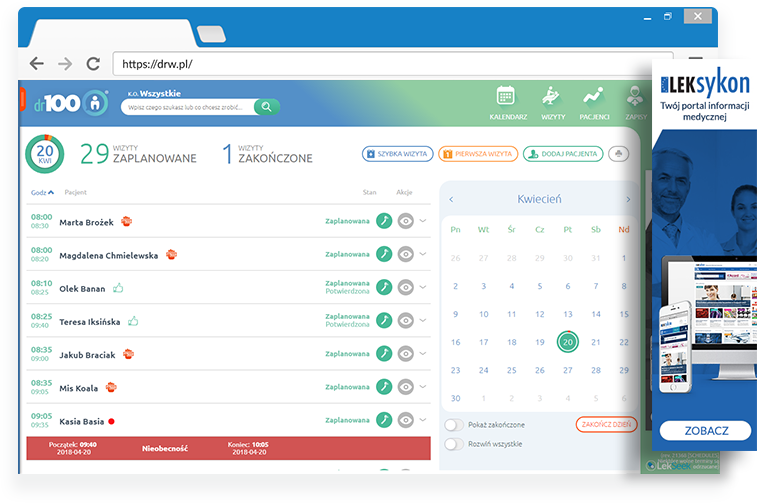The height and width of the screenshot is (503, 757).
Task: Click eye icon for Magdalena Chmielewska
Action: point(405,254)
